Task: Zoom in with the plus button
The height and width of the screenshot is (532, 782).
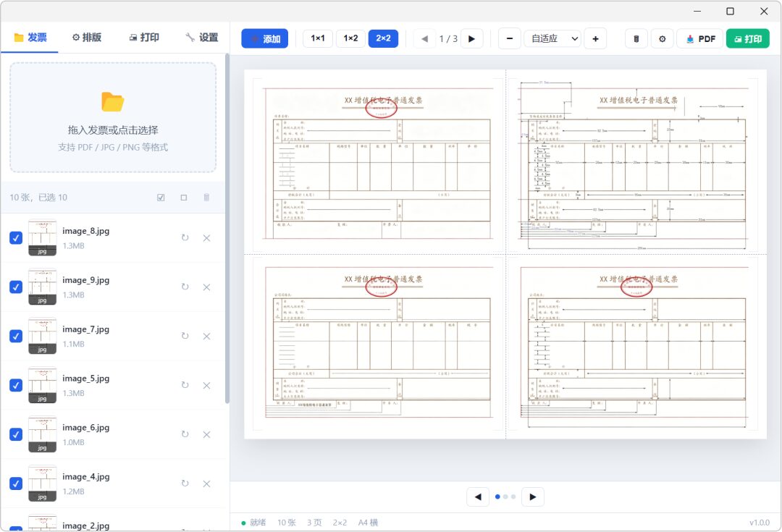Action: tap(595, 38)
